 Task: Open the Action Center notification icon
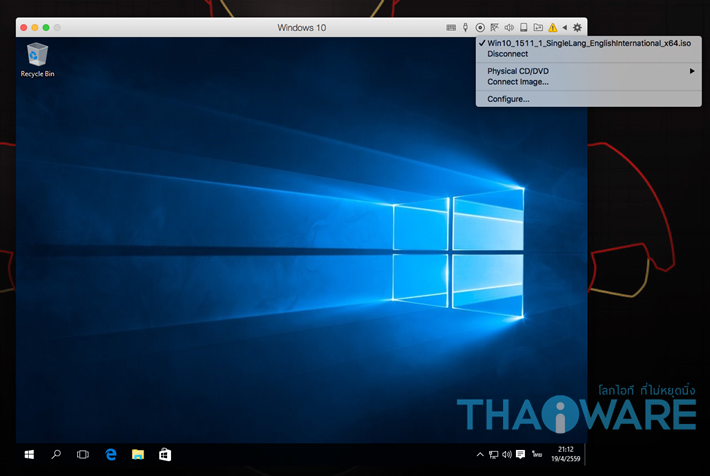tap(521, 454)
